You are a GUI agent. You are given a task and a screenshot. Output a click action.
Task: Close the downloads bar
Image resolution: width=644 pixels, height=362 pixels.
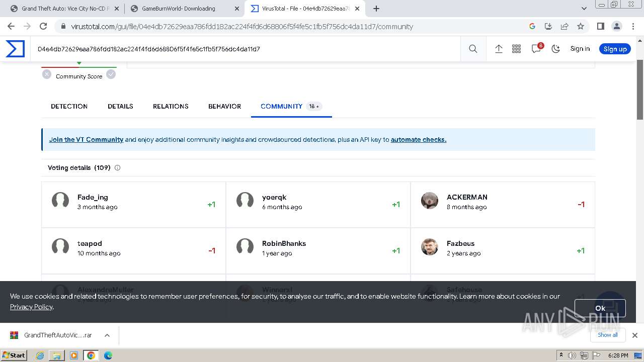pos(635,335)
